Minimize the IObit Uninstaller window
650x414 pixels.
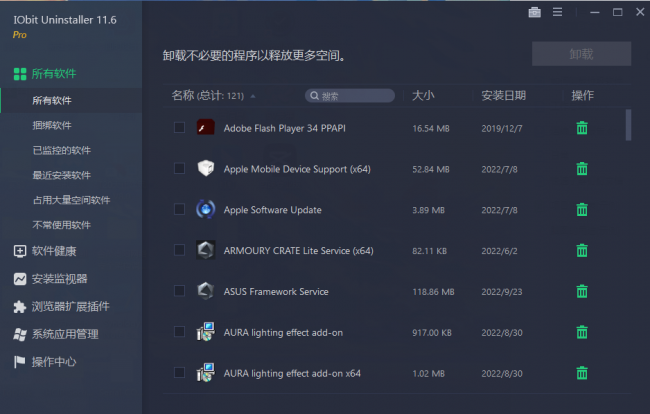595,12
